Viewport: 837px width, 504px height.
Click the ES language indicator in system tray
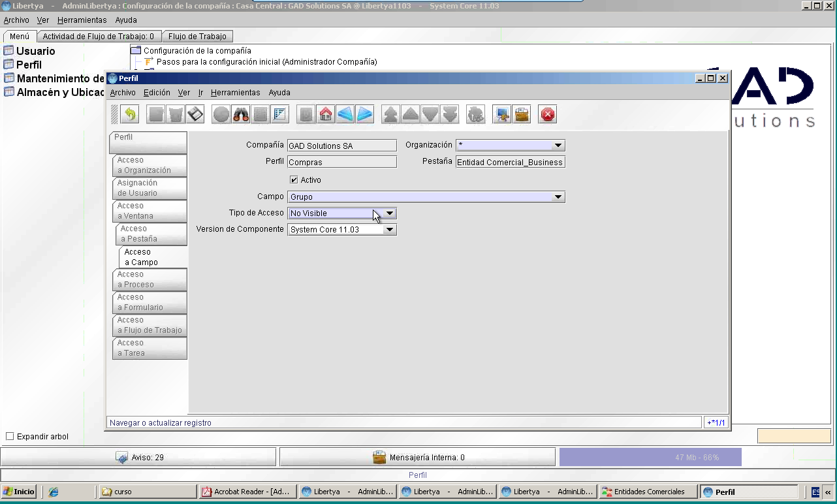tap(816, 492)
